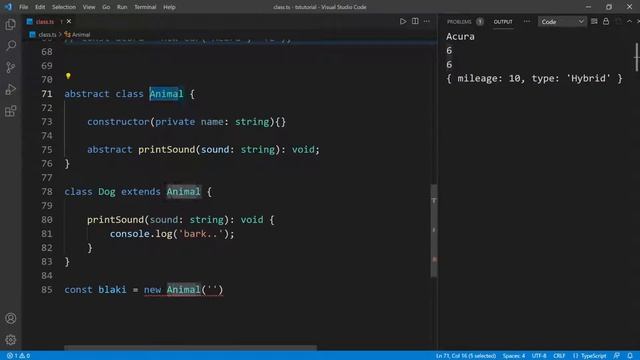Open the Terminal menu

pos(145,7)
